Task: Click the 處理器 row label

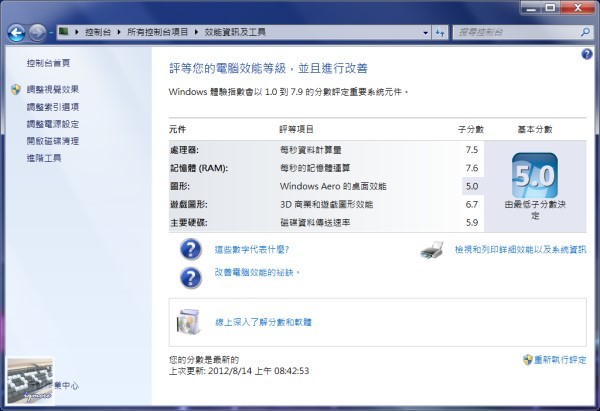Action: [x=184, y=150]
